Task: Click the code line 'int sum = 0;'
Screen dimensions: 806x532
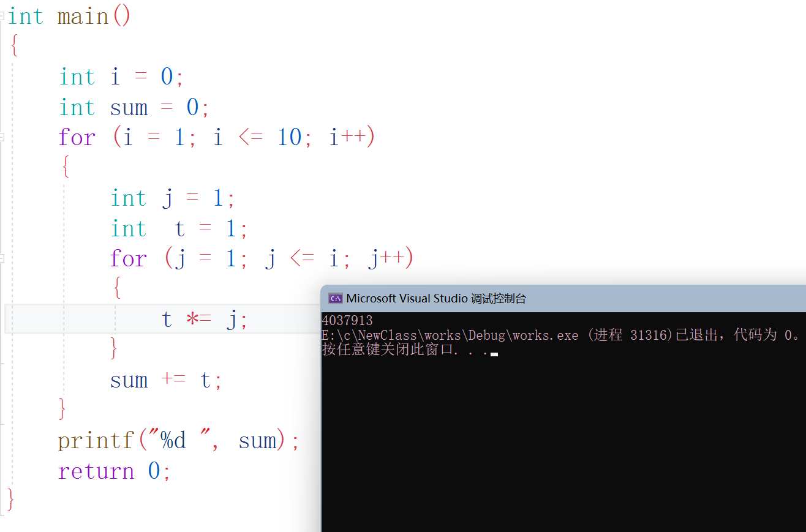Action: 134,108
